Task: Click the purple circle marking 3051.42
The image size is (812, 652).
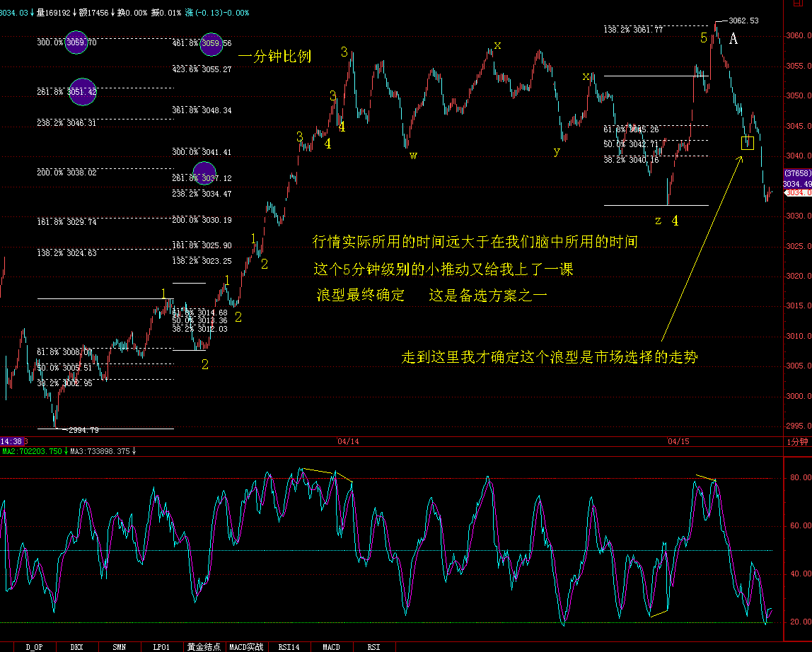Action: click(x=81, y=92)
